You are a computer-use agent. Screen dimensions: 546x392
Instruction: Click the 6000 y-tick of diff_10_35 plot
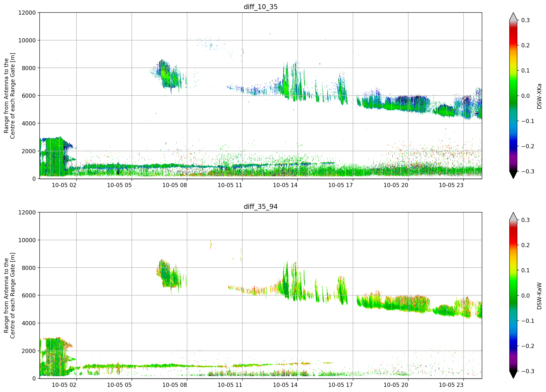(x=29, y=96)
